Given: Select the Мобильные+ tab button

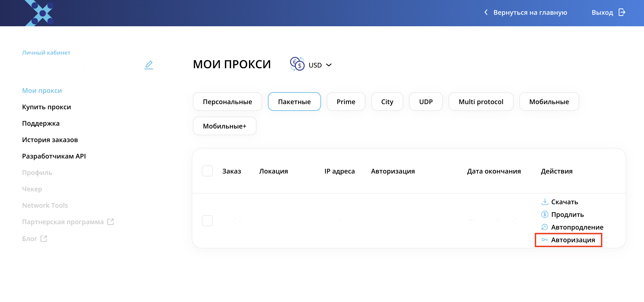Looking at the screenshot, I should pos(225,126).
